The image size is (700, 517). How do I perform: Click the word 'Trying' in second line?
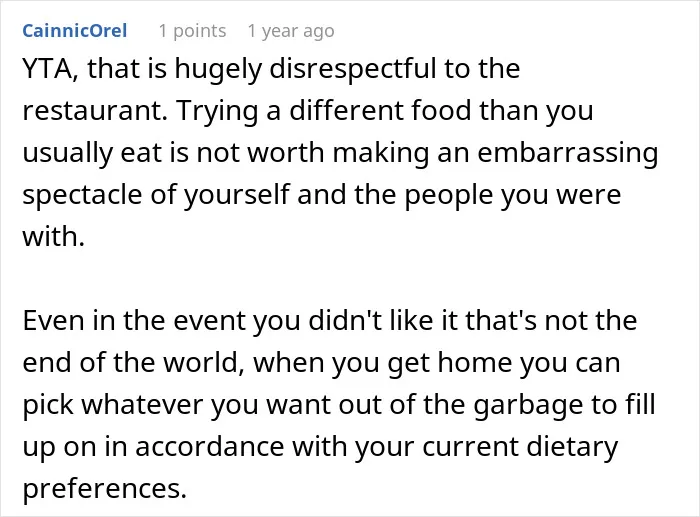[217, 111]
